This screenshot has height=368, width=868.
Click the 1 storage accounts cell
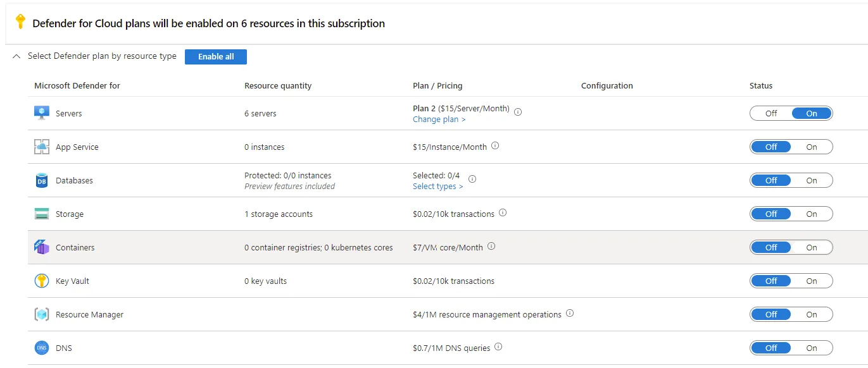coord(279,214)
